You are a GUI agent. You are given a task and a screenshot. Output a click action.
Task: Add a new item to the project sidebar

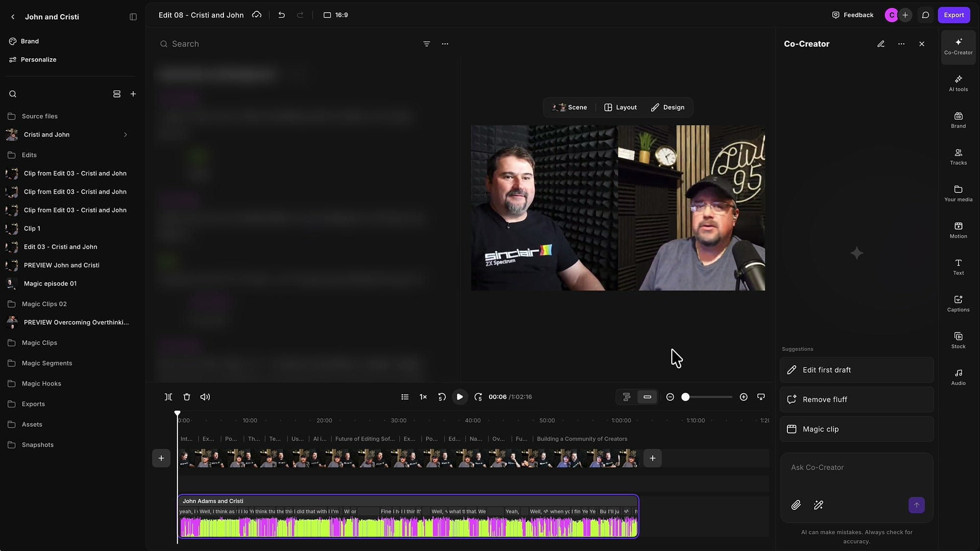click(x=133, y=94)
